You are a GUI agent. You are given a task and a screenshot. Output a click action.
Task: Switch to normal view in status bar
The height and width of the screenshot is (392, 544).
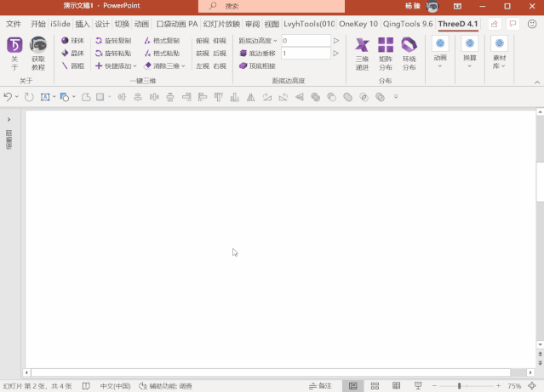(x=352, y=386)
